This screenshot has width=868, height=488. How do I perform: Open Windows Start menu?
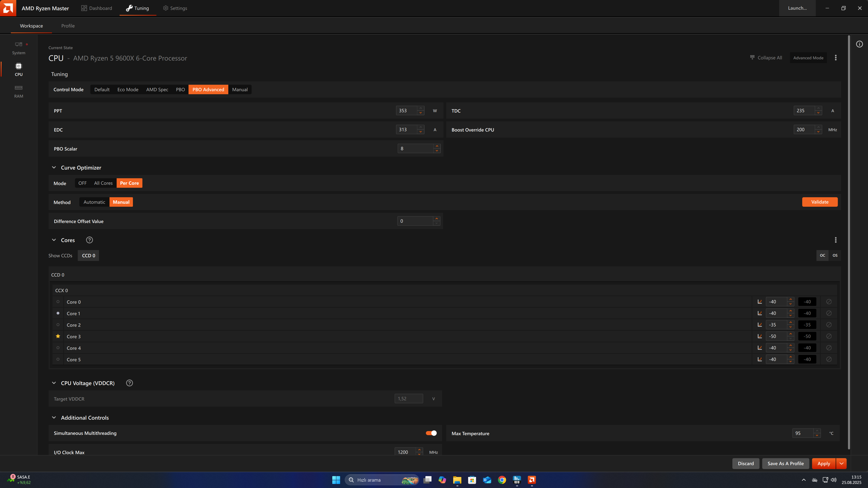336,480
